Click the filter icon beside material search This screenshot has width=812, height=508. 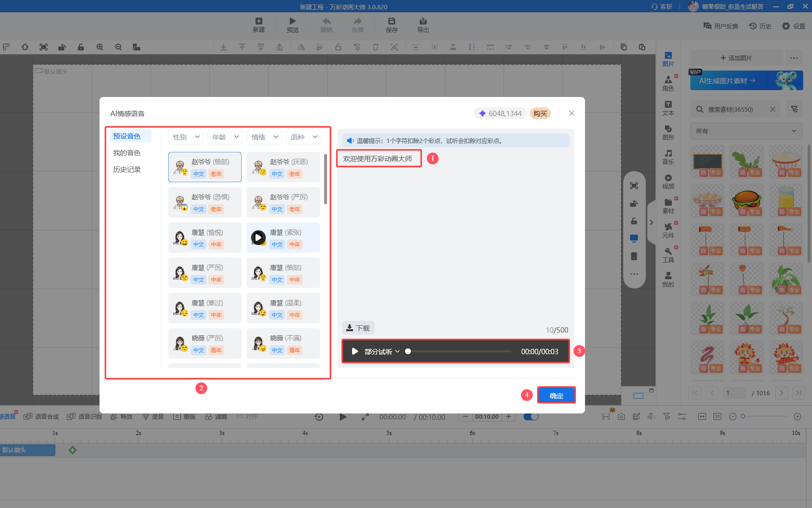[x=794, y=109]
